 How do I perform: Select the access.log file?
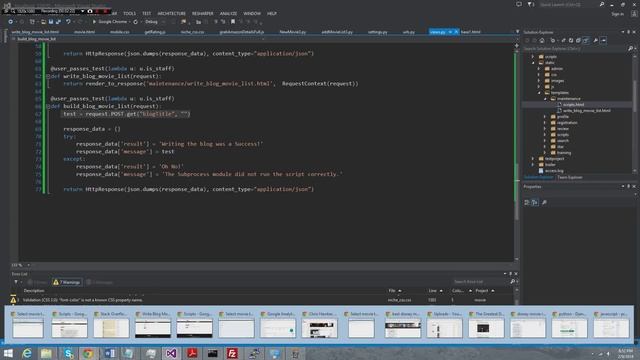pyautogui.click(x=554, y=171)
